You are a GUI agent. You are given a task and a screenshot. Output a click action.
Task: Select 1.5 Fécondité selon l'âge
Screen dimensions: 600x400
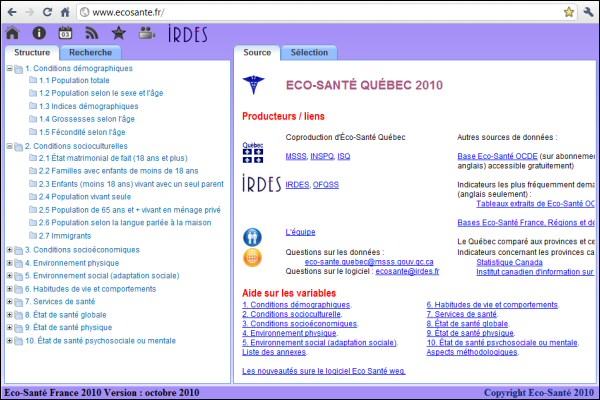click(82, 132)
